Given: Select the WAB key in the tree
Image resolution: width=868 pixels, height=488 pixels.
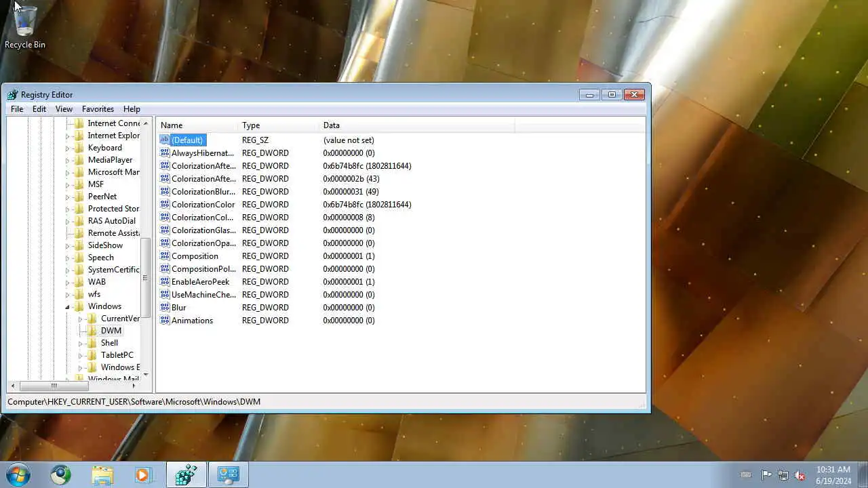Looking at the screenshot, I should coord(97,282).
